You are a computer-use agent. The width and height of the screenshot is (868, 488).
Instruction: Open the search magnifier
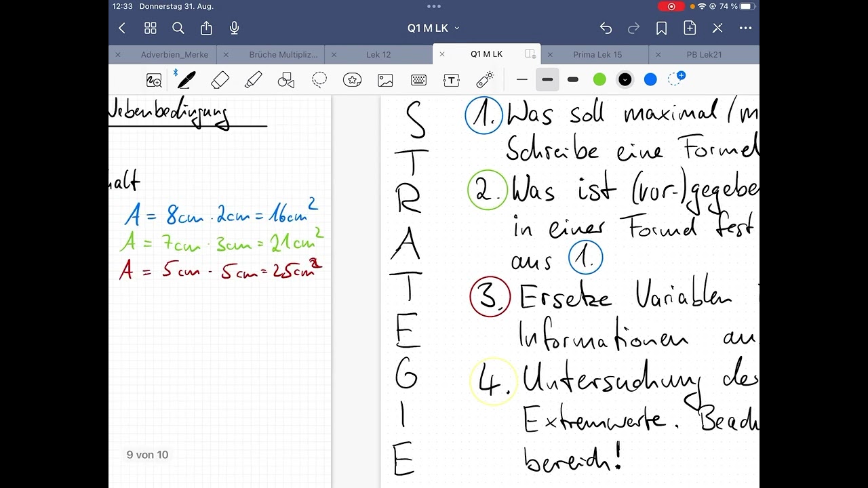tap(178, 28)
